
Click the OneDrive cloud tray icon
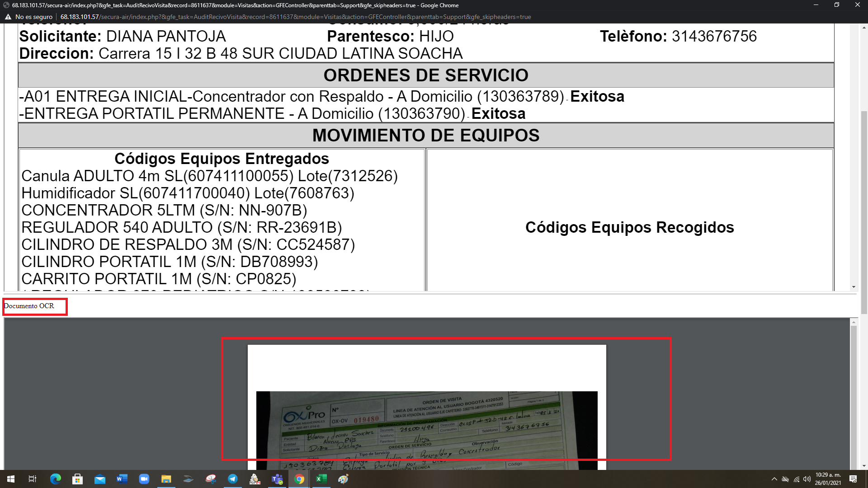click(785, 479)
